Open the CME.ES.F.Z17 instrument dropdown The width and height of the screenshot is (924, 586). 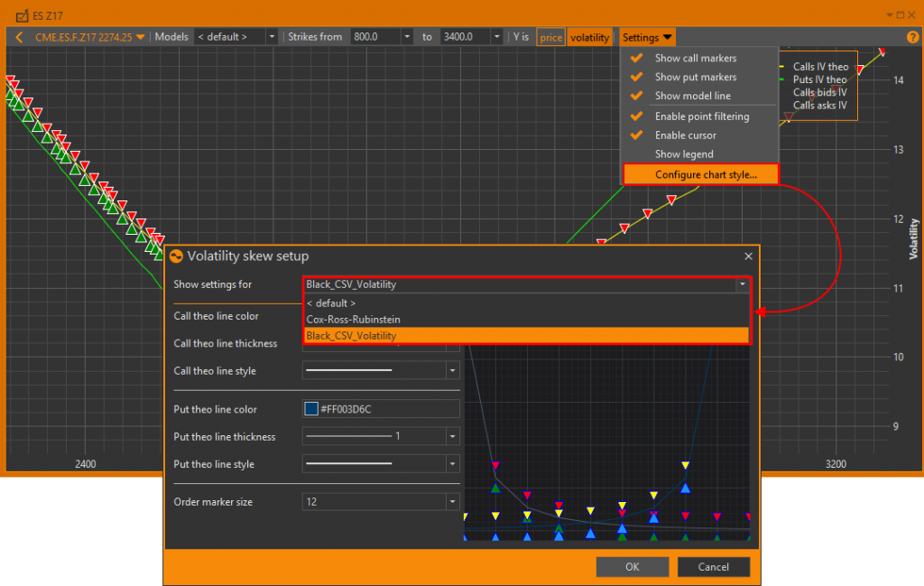(140, 37)
